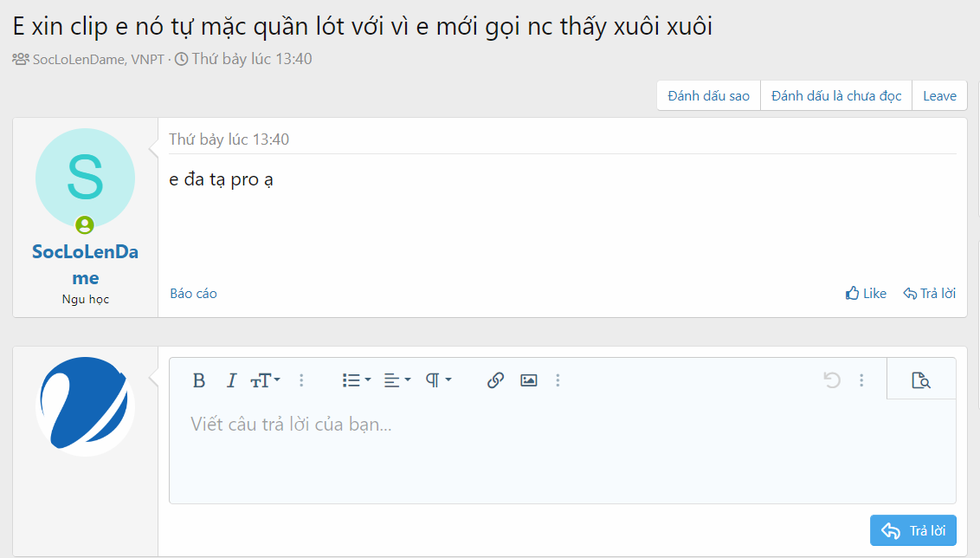Image resolution: width=980 pixels, height=558 pixels.
Task: Click Đánh dấu sao button
Action: 708,95
